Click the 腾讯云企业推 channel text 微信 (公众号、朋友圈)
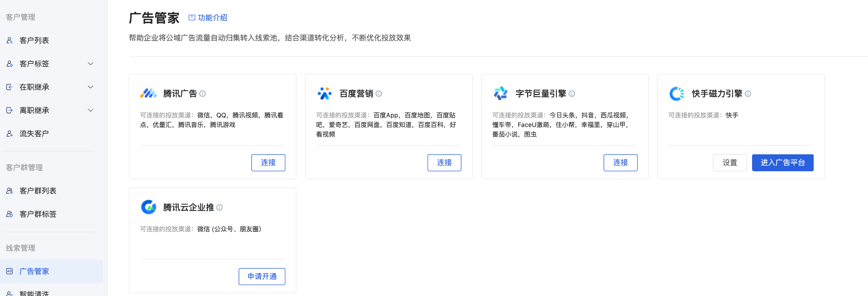This screenshot has width=868, height=296. coord(229,229)
